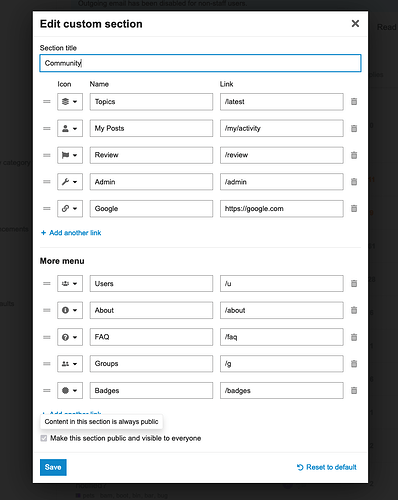This screenshot has width=398, height=500.
Task: Add another link under main links
Action: point(71,233)
